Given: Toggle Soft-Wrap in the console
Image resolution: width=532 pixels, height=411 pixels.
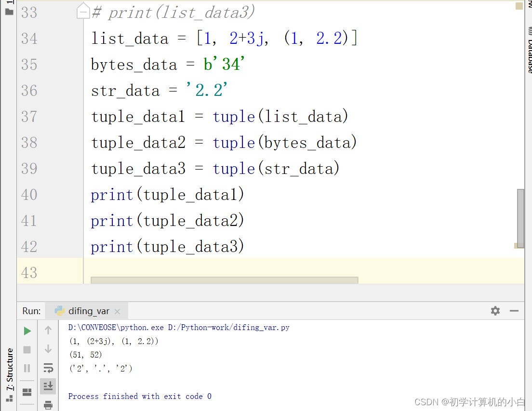Looking at the screenshot, I should [48, 368].
